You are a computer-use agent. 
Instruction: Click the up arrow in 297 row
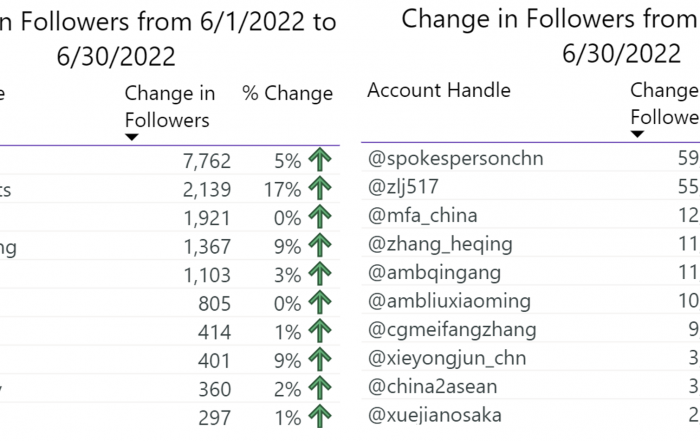click(x=320, y=416)
